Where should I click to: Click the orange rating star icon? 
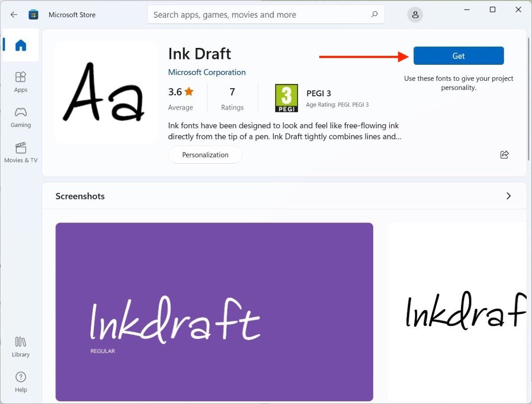pyautogui.click(x=189, y=92)
